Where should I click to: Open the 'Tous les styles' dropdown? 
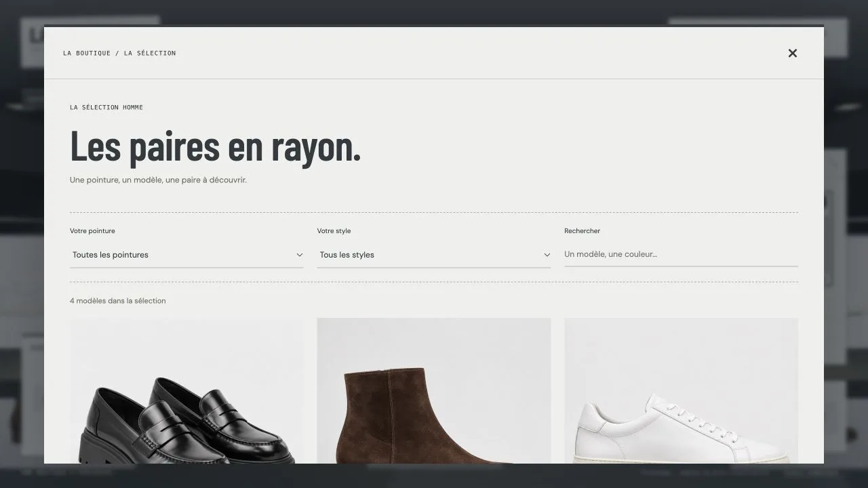click(x=434, y=255)
